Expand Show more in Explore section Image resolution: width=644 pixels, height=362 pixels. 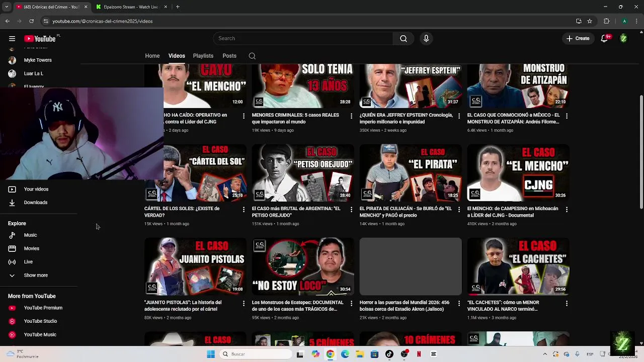[x=35, y=276]
